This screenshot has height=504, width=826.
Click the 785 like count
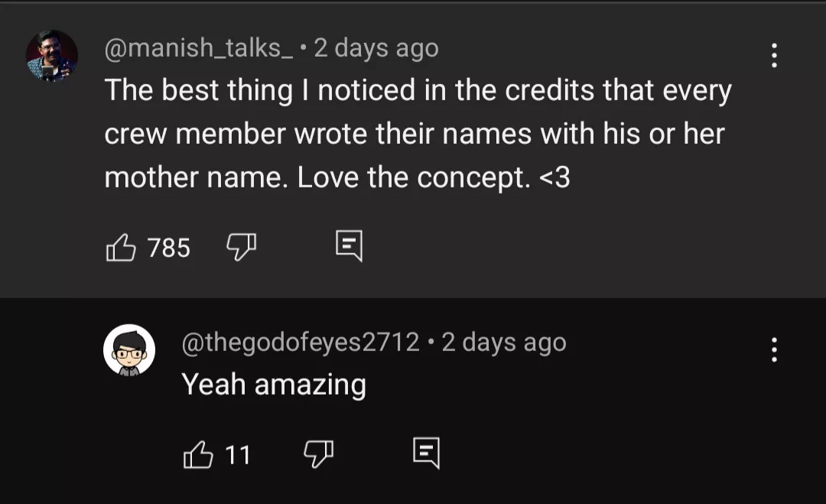tap(168, 248)
